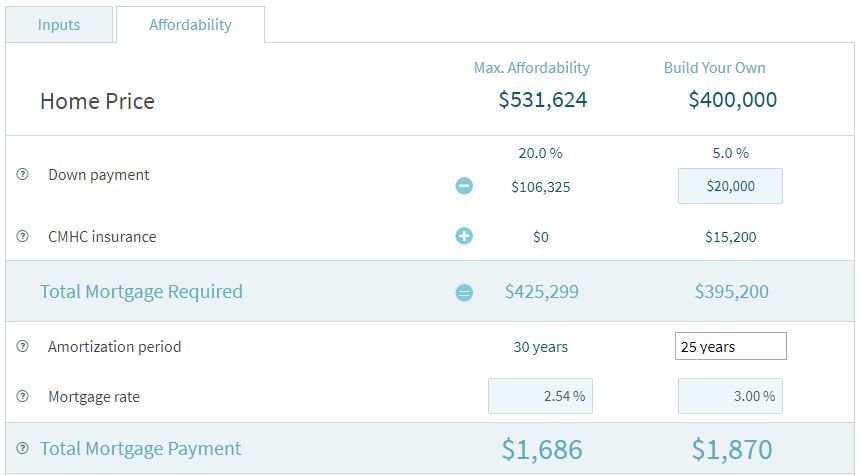Click the Total Mortgage Payment label
Image resolution: width=861 pixels, height=476 pixels.
pyautogui.click(x=140, y=449)
